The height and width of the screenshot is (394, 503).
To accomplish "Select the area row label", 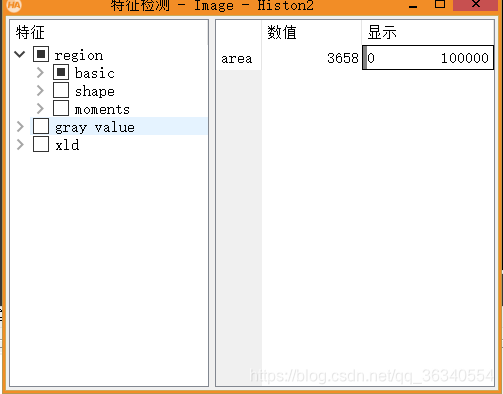I will pos(237,58).
